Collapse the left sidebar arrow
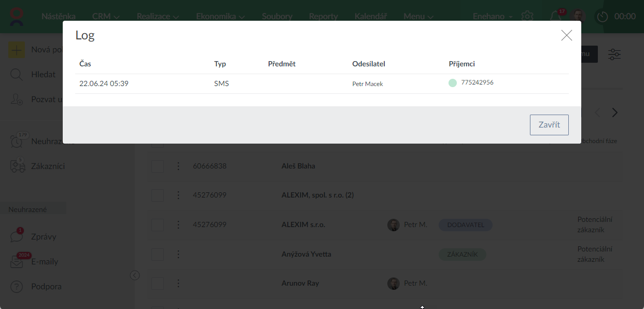The image size is (644, 309). pyautogui.click(x=135, y=275)
